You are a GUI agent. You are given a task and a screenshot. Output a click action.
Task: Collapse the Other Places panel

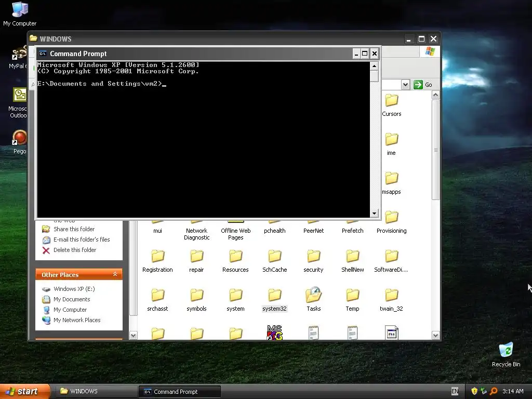tap(115, 274)
